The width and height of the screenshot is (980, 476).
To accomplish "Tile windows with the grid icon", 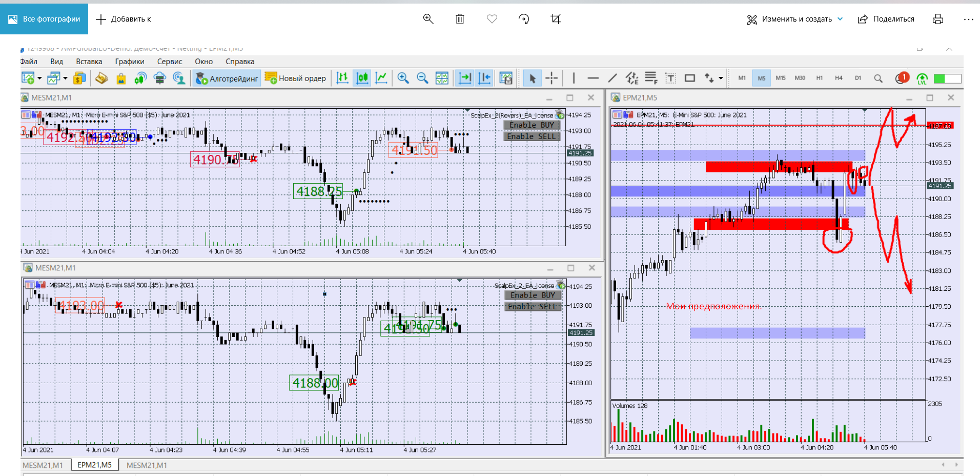I will (x=442, y=78).
